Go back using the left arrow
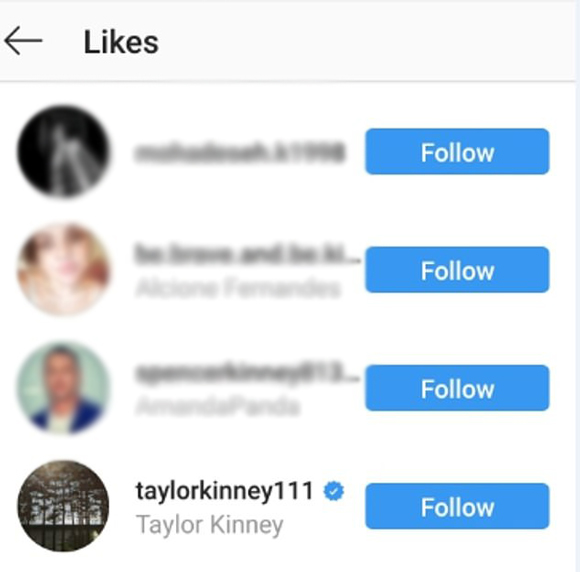The height and width of the screenshot is (572, 580). (23, 41)
